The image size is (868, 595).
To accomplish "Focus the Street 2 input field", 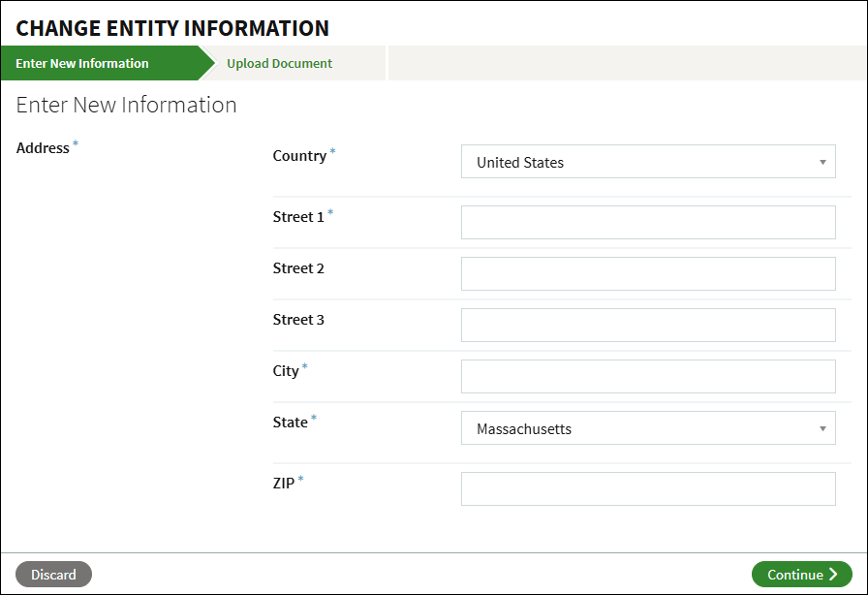I will point(648,273).
